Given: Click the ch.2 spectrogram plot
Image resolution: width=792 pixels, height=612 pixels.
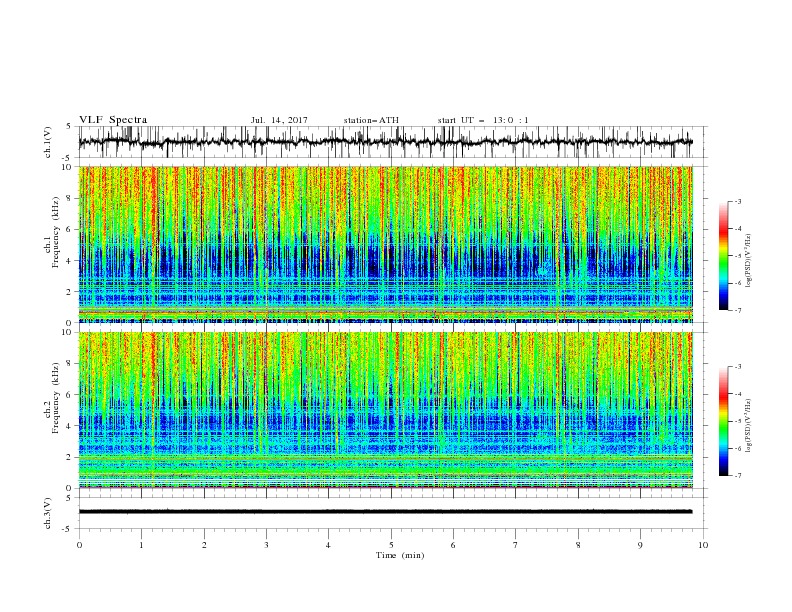Looking at the screenshot, I should (x=385, y=410).
